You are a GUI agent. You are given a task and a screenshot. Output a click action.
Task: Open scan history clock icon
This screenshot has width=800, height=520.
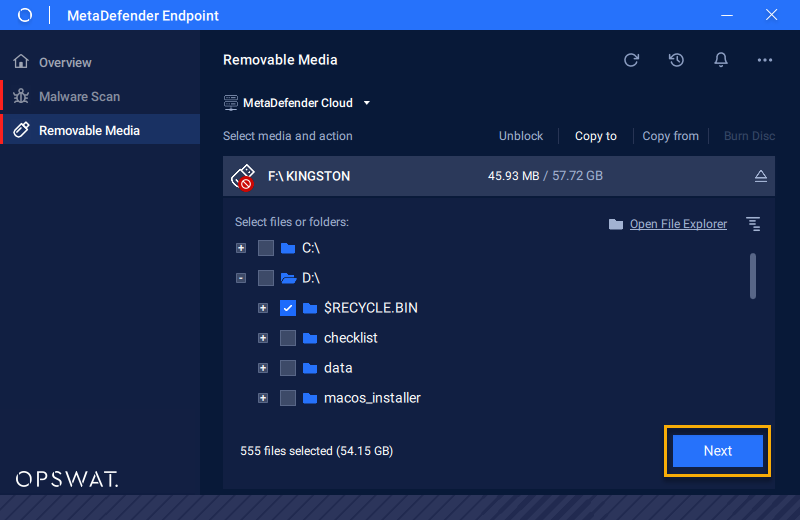676,60
